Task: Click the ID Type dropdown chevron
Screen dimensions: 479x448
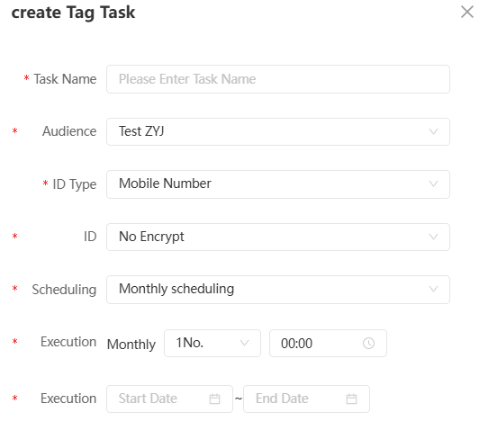Action: tap(433, 184)
